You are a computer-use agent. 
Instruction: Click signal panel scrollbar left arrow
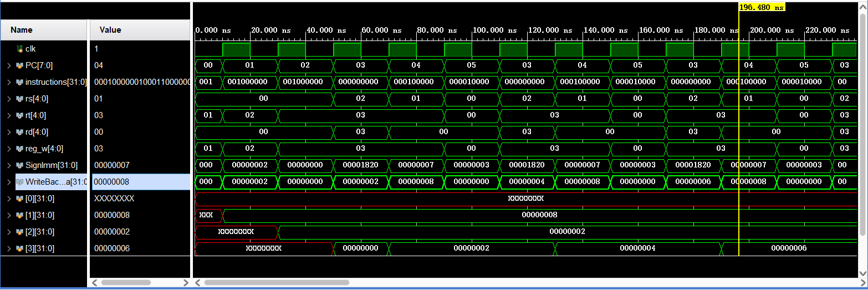(x=94, y=282)
